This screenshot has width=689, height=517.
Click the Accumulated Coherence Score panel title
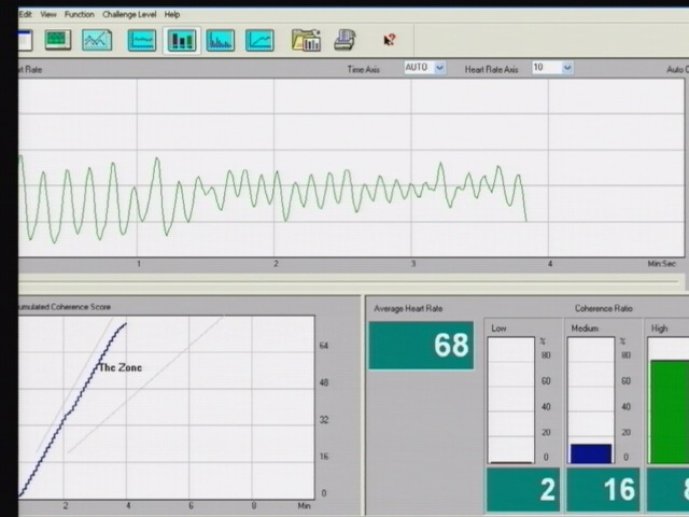coord(64,307)
